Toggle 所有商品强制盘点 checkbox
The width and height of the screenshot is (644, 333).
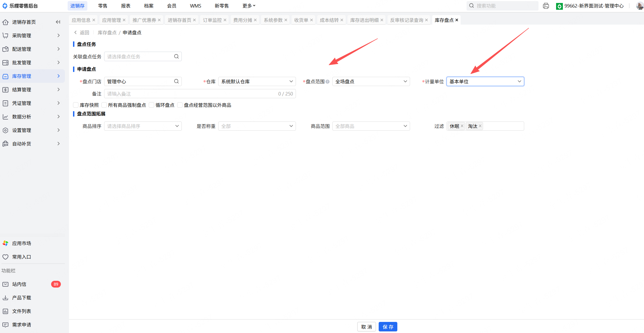click(104, 105)
